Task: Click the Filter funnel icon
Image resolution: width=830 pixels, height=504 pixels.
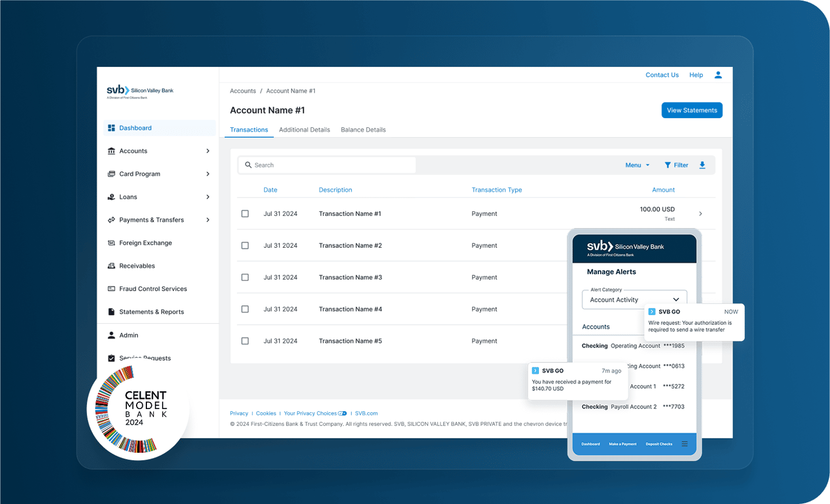Action: click(x=667, y=165)
